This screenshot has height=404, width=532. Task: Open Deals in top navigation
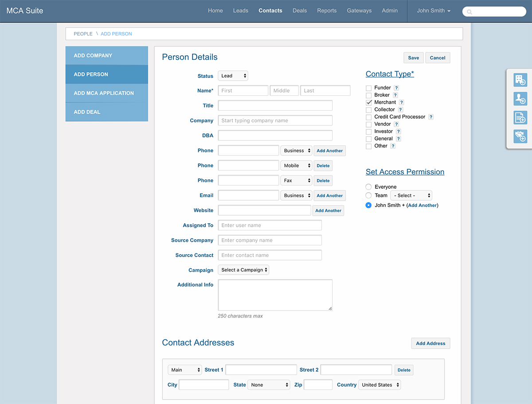click(300, 11)
